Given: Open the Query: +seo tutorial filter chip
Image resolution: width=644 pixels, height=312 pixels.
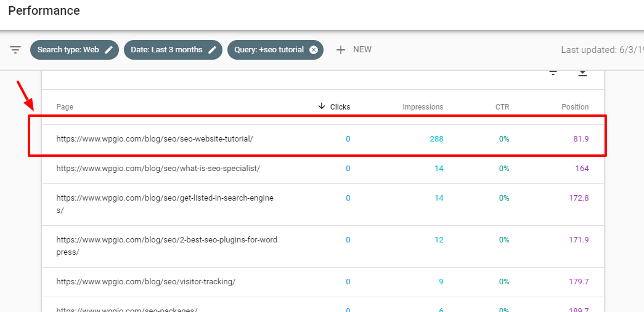Looking at the screenshot, I should [x=275, y=50].
